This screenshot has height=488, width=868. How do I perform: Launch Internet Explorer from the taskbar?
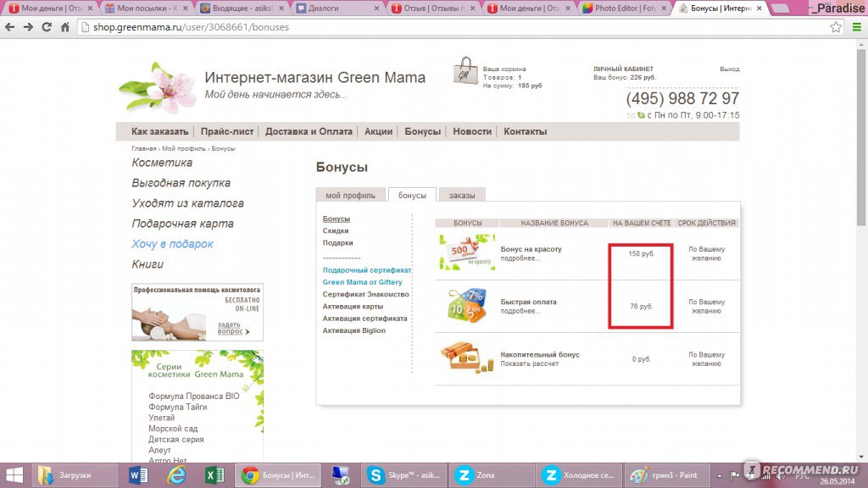click(x=176, y=475)
